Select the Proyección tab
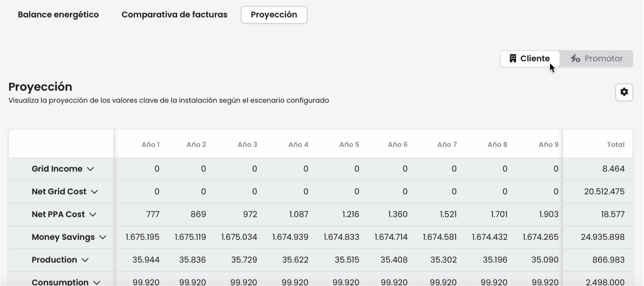The width and height of the screenshot is (644, 286). (274, 15)
